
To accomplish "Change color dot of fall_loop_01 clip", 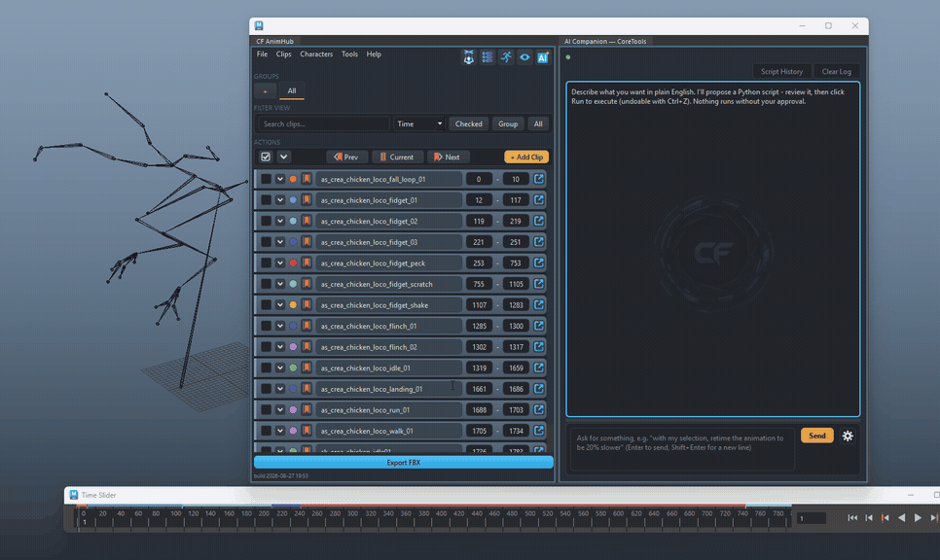I will [x=293, y=179].
